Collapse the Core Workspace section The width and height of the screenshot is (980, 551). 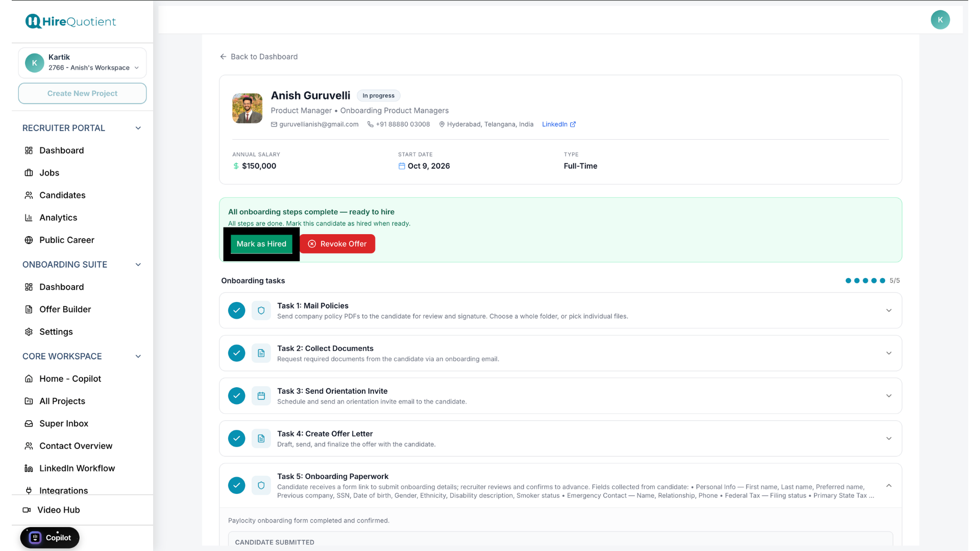(138, 357)
